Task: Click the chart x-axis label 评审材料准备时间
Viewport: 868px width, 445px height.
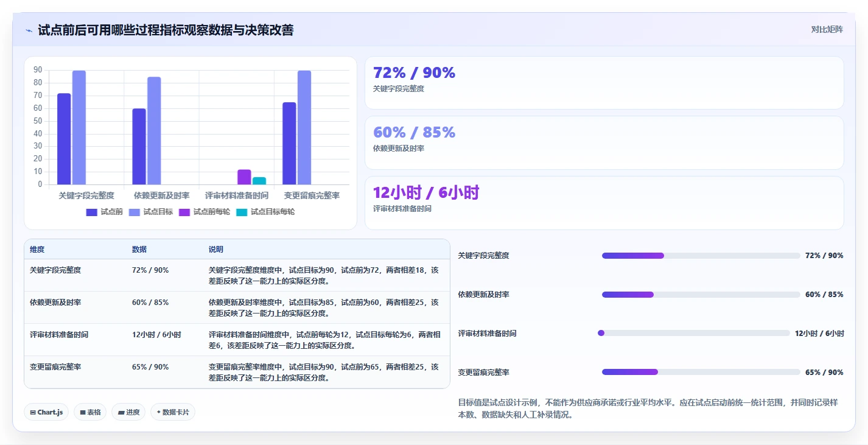Action: (236, 196)
